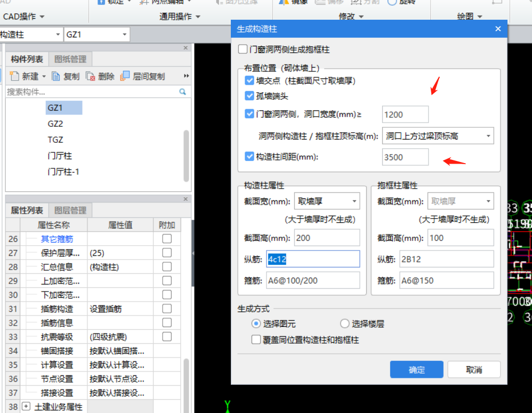Select GZ2 in component list
532x413 pixels.
pyautogui.click(x=55, y=124)
